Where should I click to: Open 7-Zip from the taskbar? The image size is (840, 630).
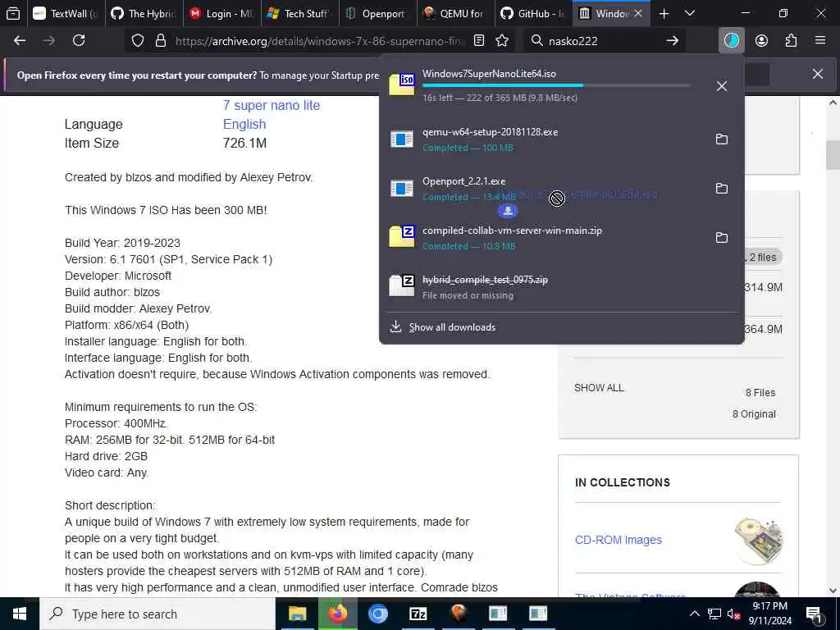(x=418, y=614)
